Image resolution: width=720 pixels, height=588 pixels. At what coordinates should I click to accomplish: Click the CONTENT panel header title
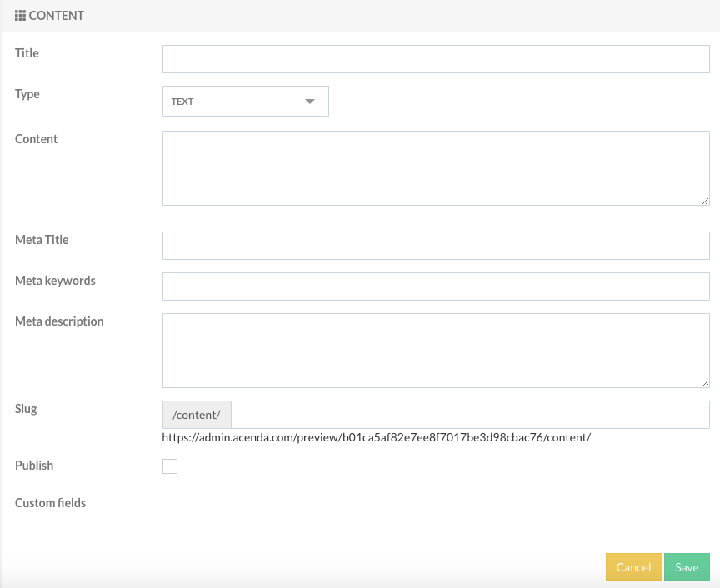[56, 16]
